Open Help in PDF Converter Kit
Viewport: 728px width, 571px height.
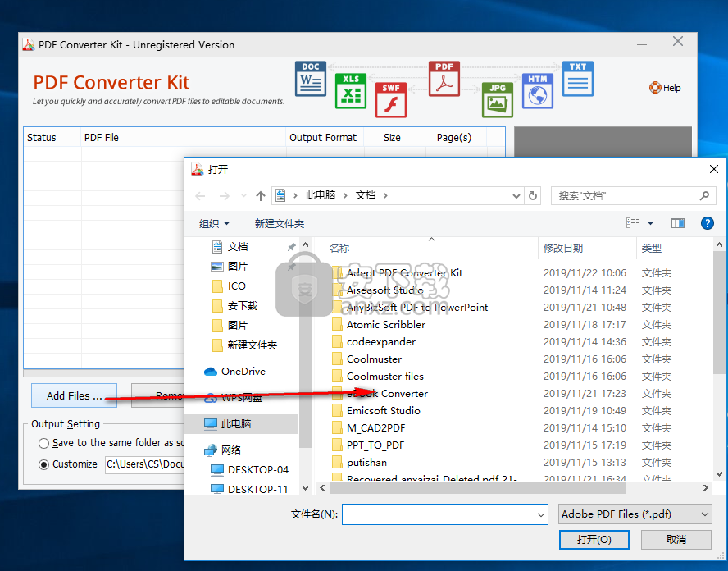[x=665, y=88]
